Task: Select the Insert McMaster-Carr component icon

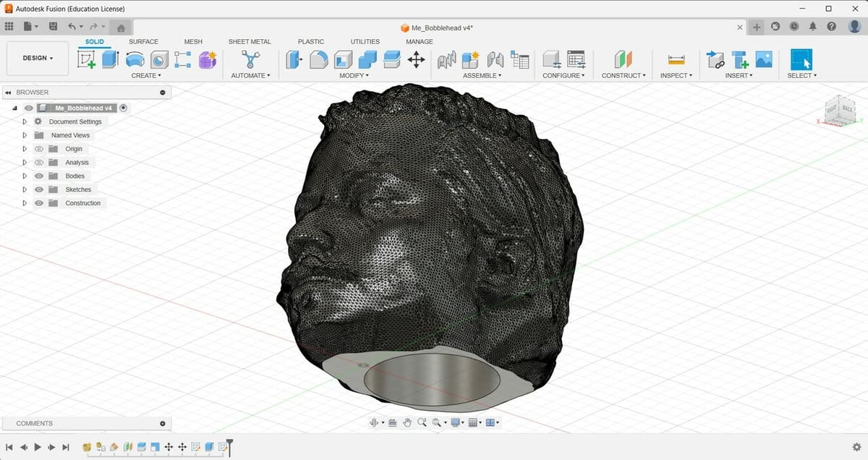Action: coord(740,60)
